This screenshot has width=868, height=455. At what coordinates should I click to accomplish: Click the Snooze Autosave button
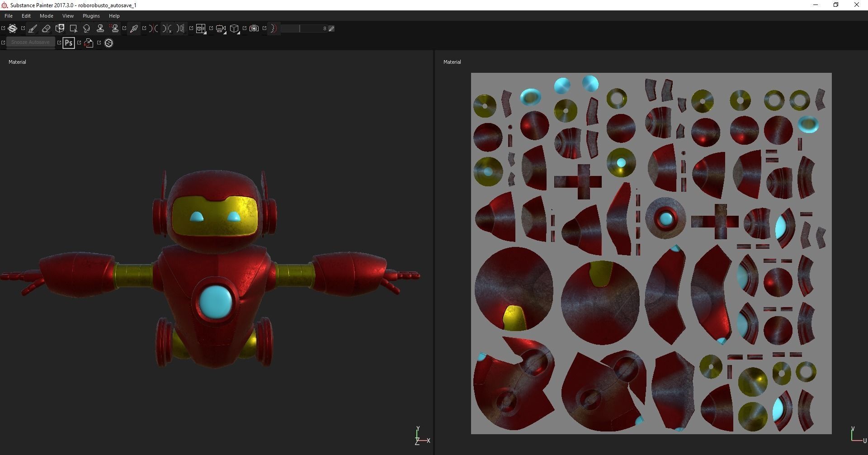[x=30, y=43]
